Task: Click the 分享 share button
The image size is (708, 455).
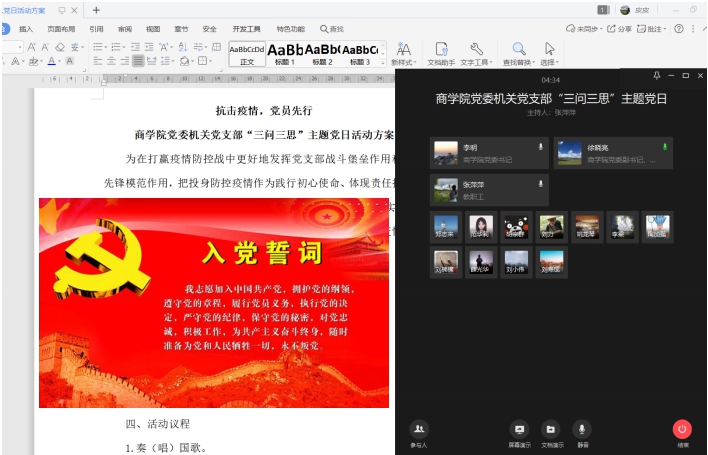Action: coord(620,29)
